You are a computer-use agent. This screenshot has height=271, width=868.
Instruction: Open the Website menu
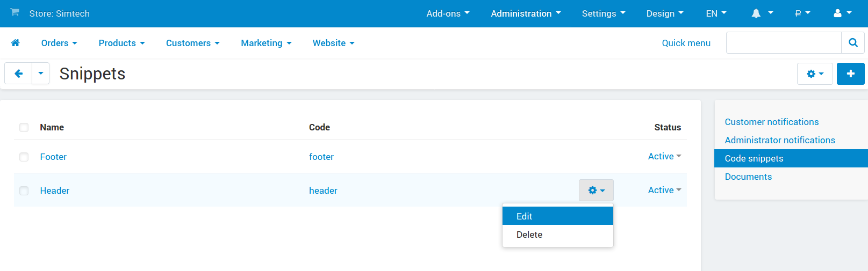(x=333, y=43)
